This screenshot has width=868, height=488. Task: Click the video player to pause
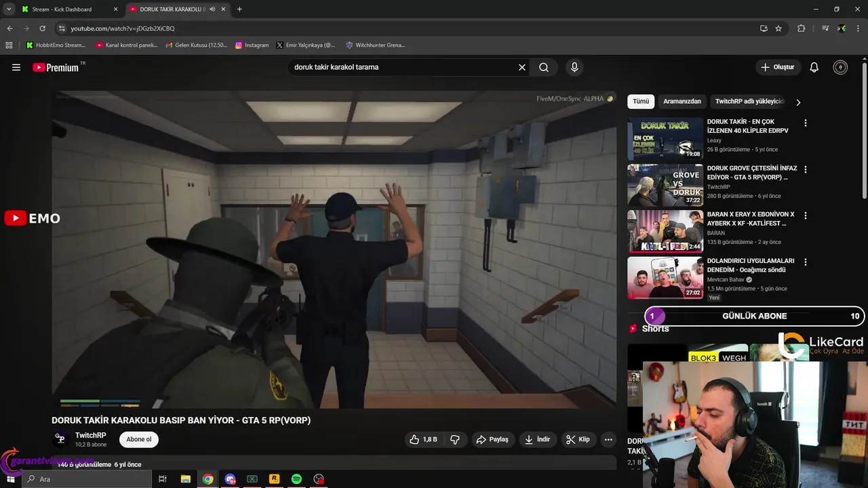[334, 249]
